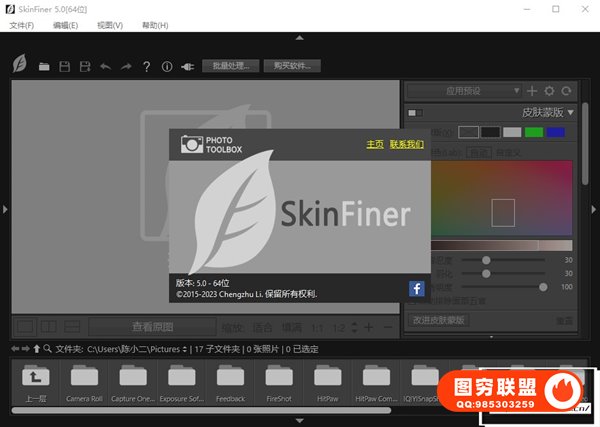Viewport: 600px width, 427px height.
Task: Switch to side-by-side split view mode
Action: pyautogui.click(x=46, y=327)
